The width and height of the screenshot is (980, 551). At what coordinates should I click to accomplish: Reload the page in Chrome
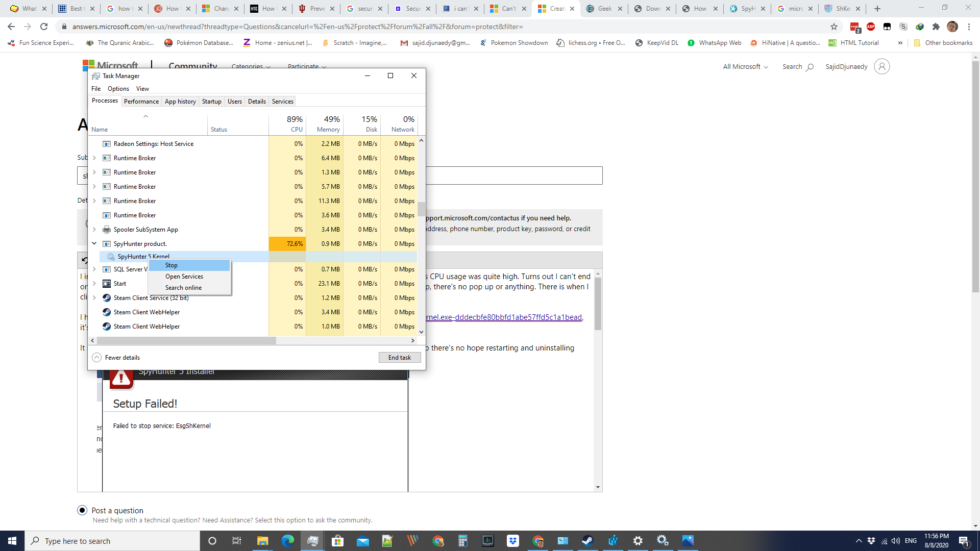click(x=44, y=27)
